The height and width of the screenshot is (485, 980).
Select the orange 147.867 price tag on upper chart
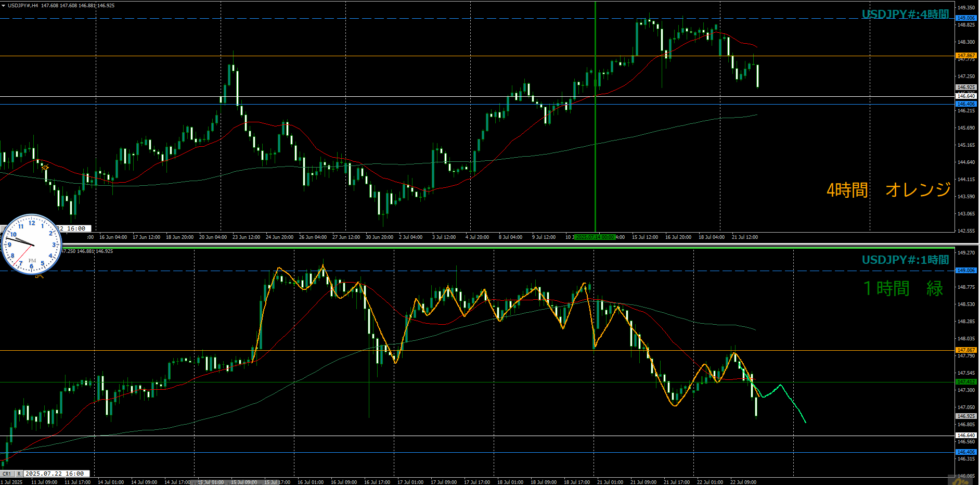pyautogui.click(x=966, y=56)
